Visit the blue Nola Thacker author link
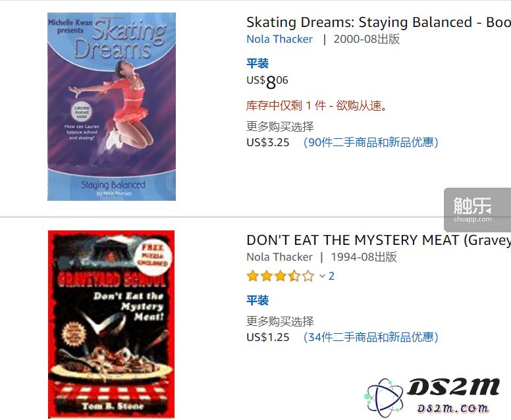Viewport: 511px width, 420px height. point(279,39)
